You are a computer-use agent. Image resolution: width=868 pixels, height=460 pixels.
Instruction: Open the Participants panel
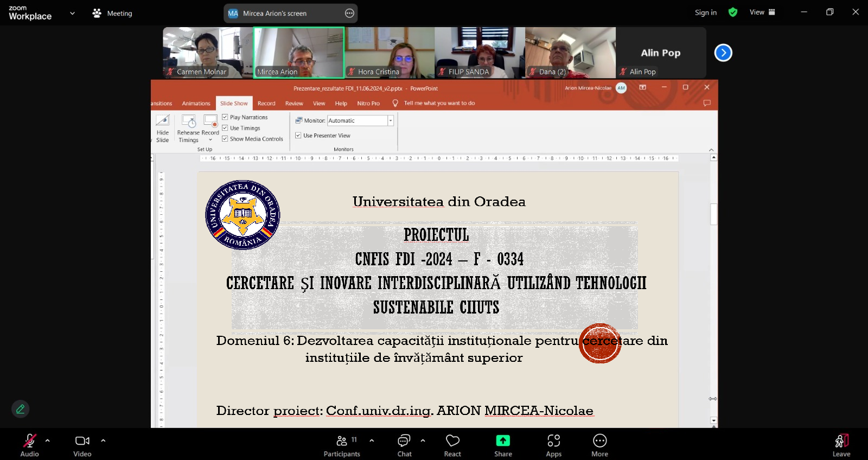pos(342,440)
